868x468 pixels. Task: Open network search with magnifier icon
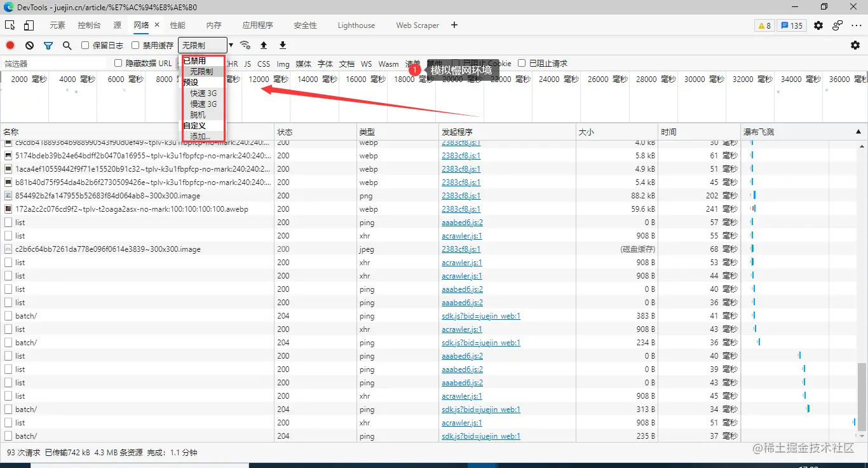67,45
